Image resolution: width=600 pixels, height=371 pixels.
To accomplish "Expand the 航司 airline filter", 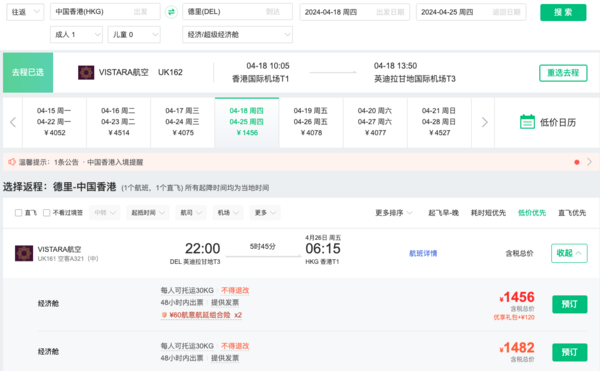I will [191, 213].
